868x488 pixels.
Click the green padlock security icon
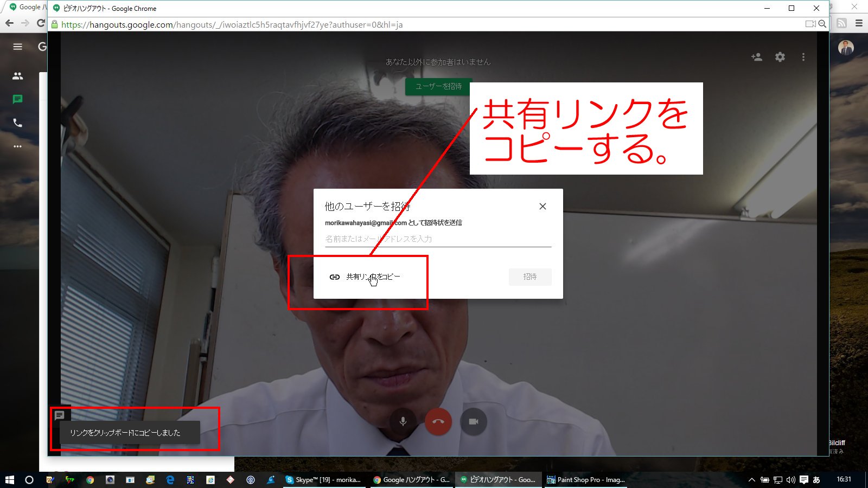54,24
